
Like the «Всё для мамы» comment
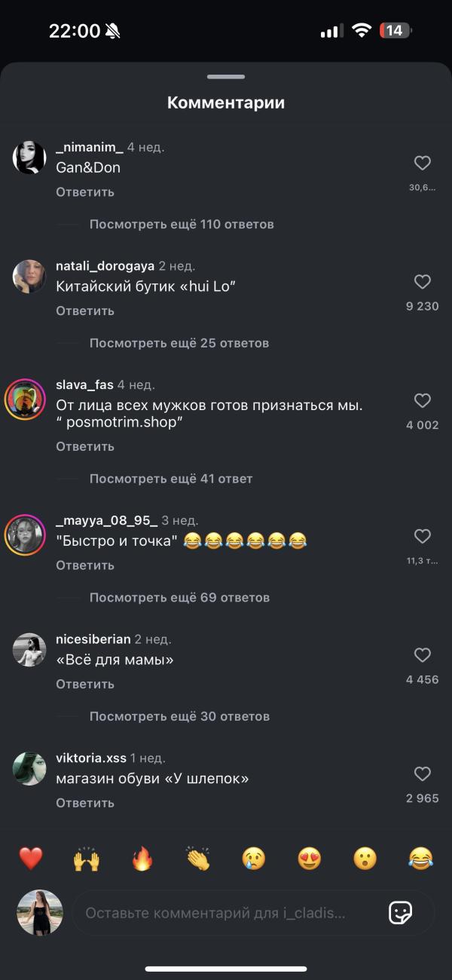423,655
